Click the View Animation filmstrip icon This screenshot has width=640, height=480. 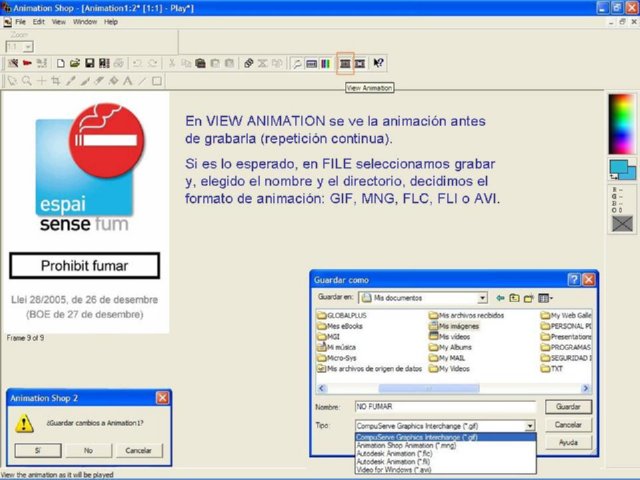pos(345,63)
